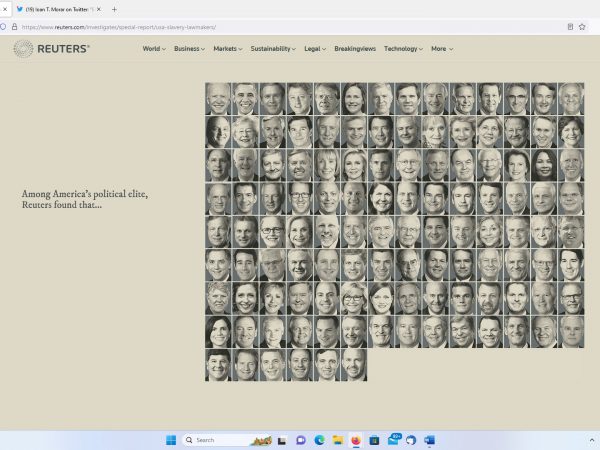Open Firefox from the taskbar
600x450 pixels.
click(355, 440)
